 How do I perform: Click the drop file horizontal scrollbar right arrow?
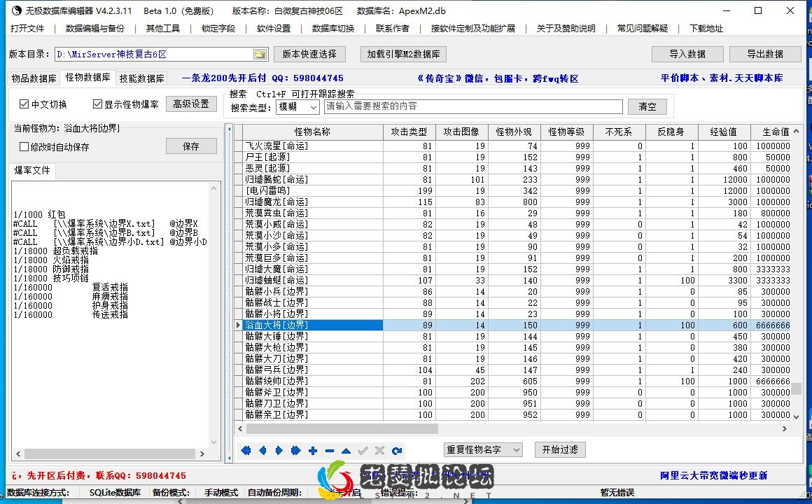pyautogui.click(x=202, y=454)
